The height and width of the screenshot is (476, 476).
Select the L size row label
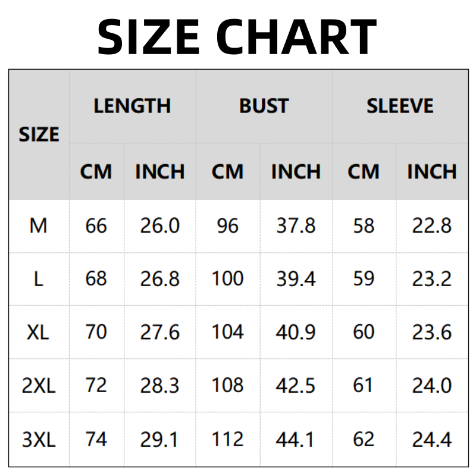click(38, 279)
